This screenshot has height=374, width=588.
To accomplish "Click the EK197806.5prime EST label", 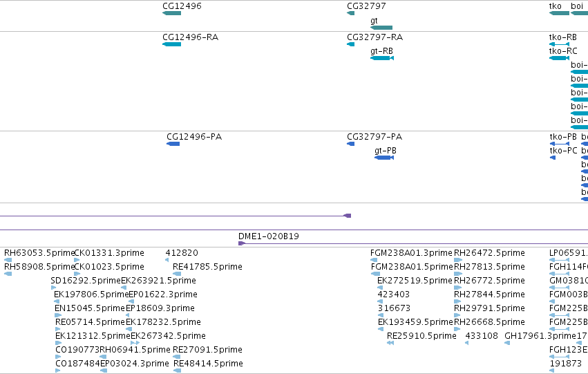I will click(x=91, y=294).
